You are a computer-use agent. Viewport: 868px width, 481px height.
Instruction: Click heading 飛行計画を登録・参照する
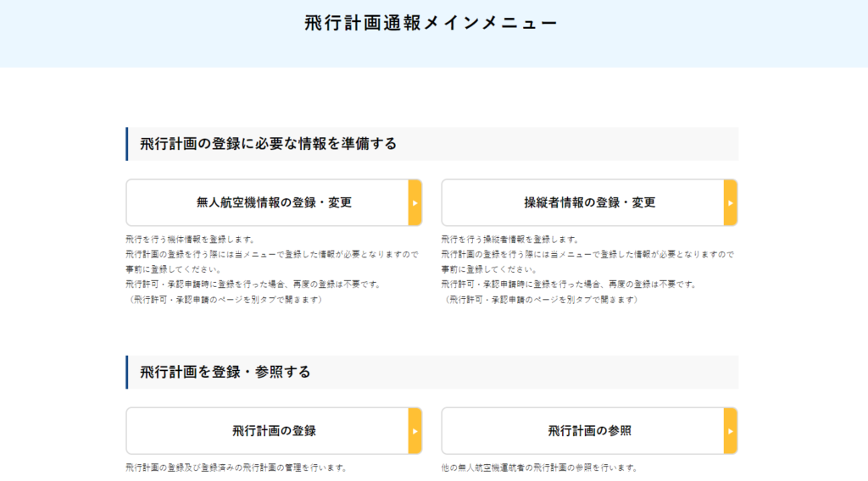click(x=225, y=372)
